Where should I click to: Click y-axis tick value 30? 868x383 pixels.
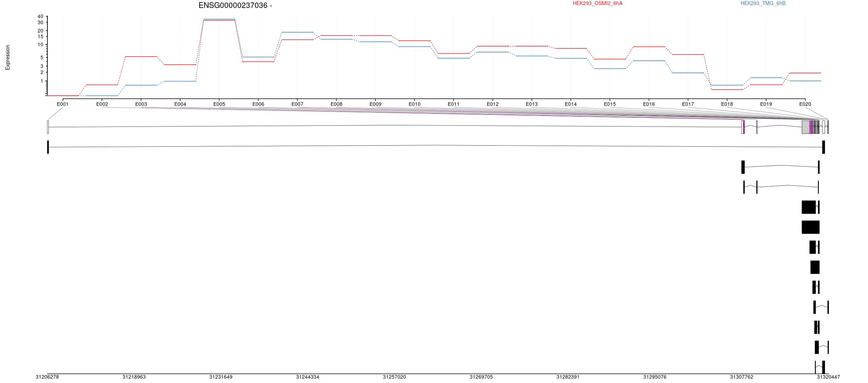coord(40,22)
